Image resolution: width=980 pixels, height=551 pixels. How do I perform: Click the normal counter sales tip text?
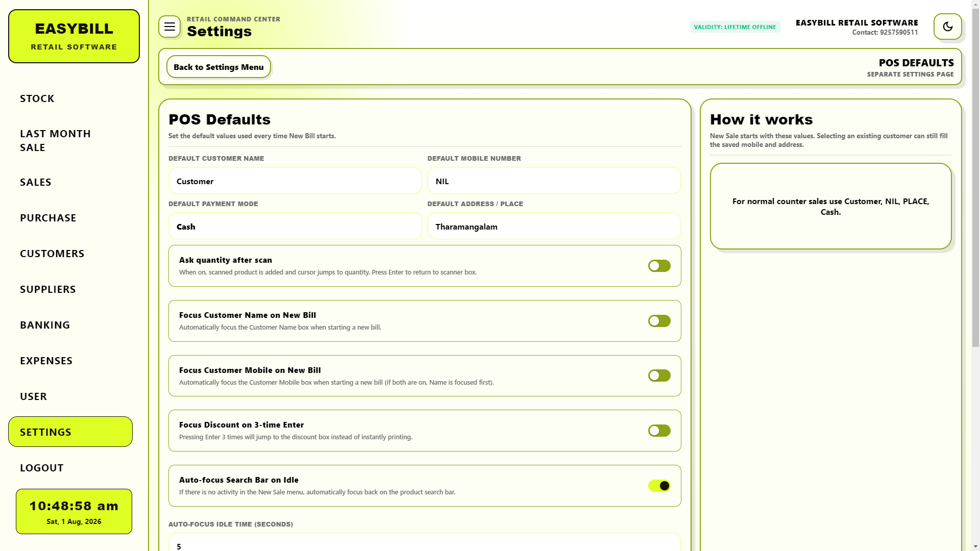830,207
